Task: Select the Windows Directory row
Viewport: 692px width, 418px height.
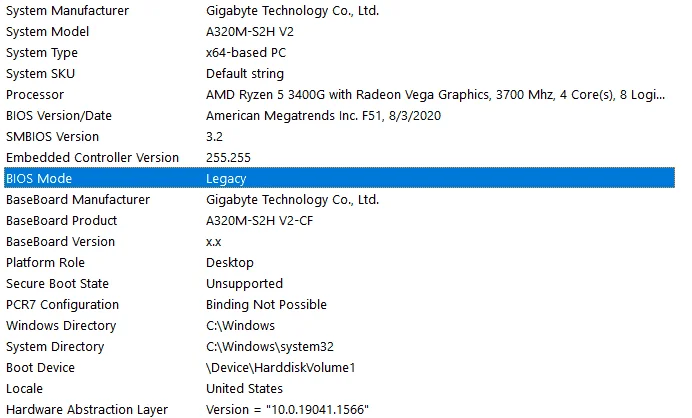Action: (339, 325)
